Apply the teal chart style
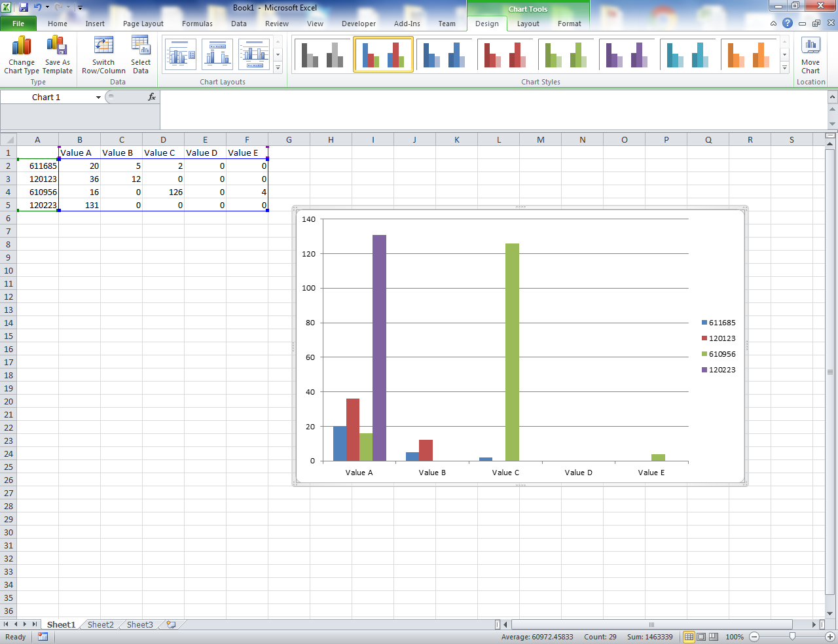The width and height of the screenshot is (838, 644). pos(688,54)
